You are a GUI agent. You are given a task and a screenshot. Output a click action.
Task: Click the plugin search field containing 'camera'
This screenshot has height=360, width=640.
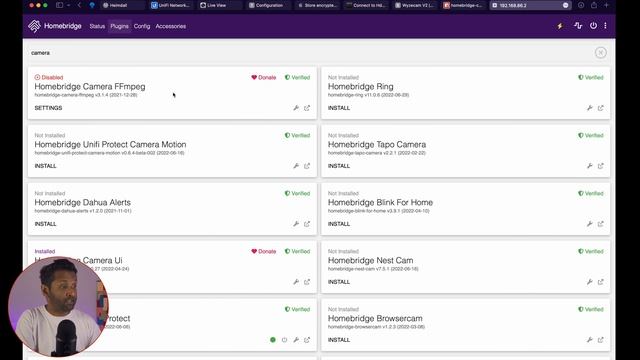tap(310, 53)
